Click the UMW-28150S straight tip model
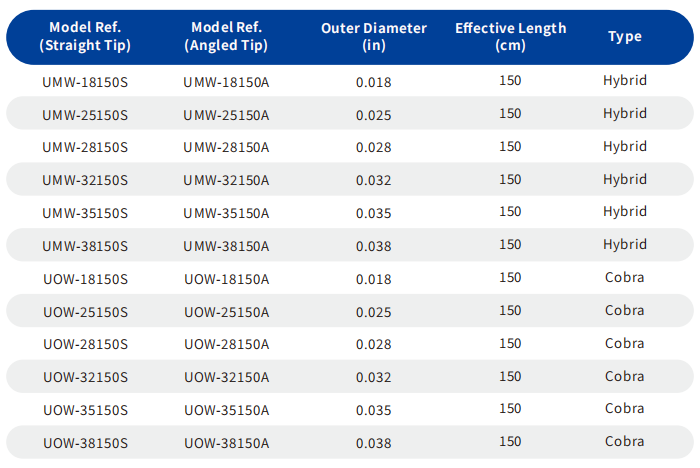The width and height of the screenshot is (700, 468). tap(85, 147)
